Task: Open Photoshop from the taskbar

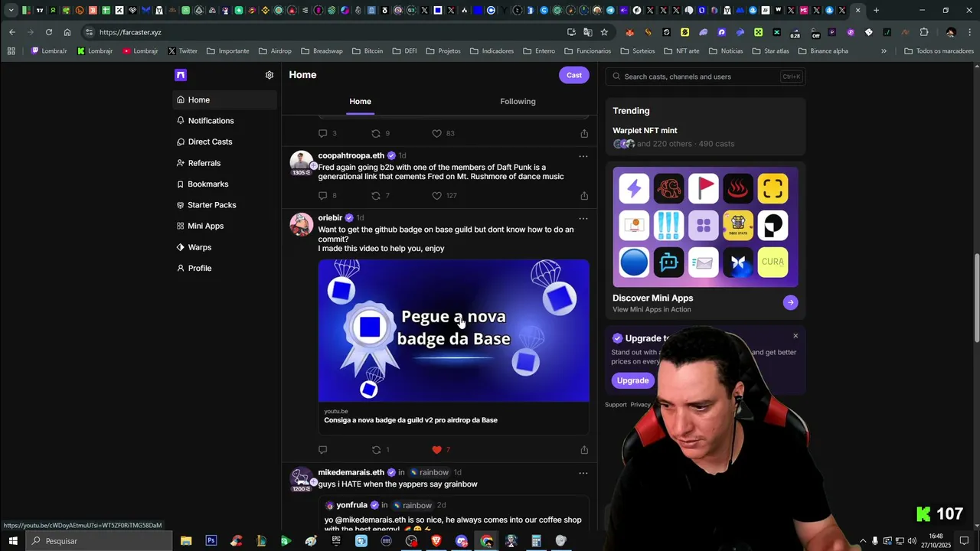Action: pyautogui.click(x=211, y=541)
